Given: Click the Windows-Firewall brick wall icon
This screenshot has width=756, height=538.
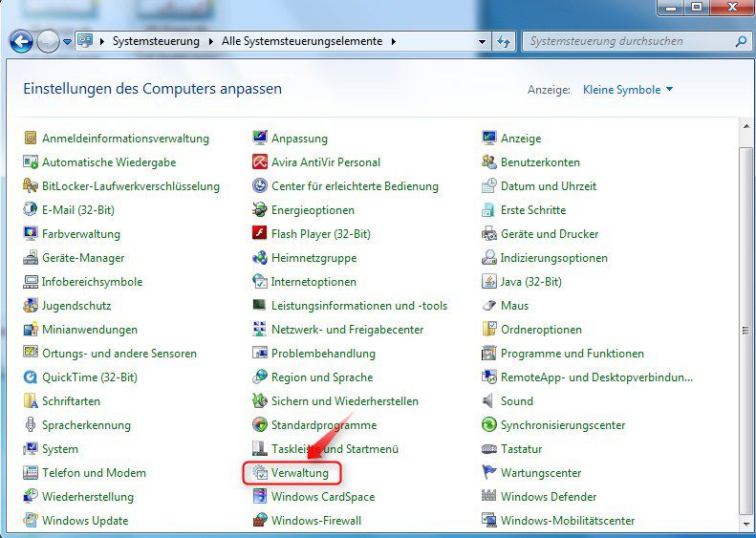Looking at the screenshot, I should pyautogui.click(x=260, y=520).
